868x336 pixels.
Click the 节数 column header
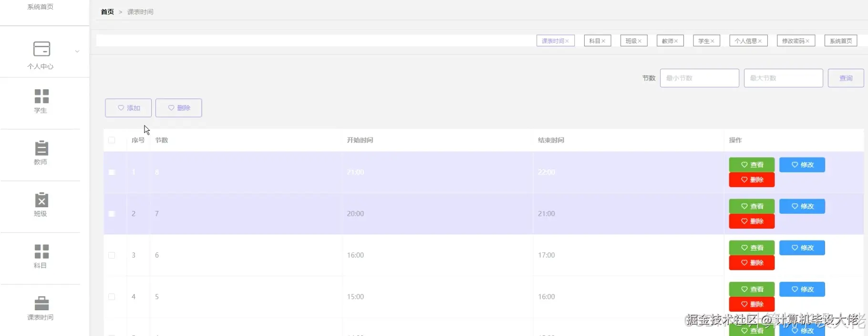[x=161, y=140]
